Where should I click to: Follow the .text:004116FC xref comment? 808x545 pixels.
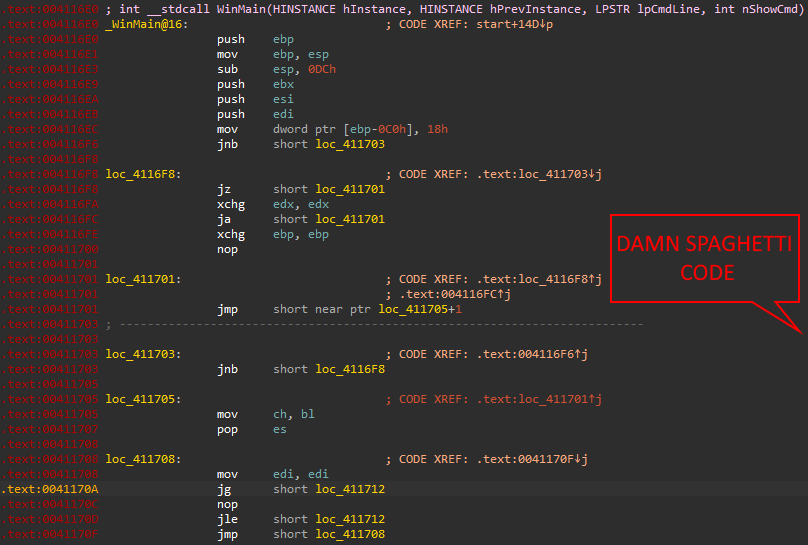tap(455, 294)
